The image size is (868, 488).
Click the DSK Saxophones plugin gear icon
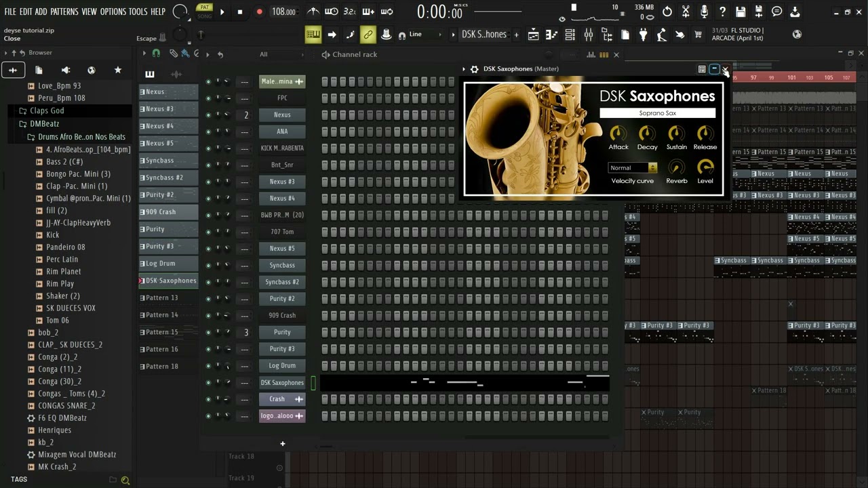tap(475, 68)
